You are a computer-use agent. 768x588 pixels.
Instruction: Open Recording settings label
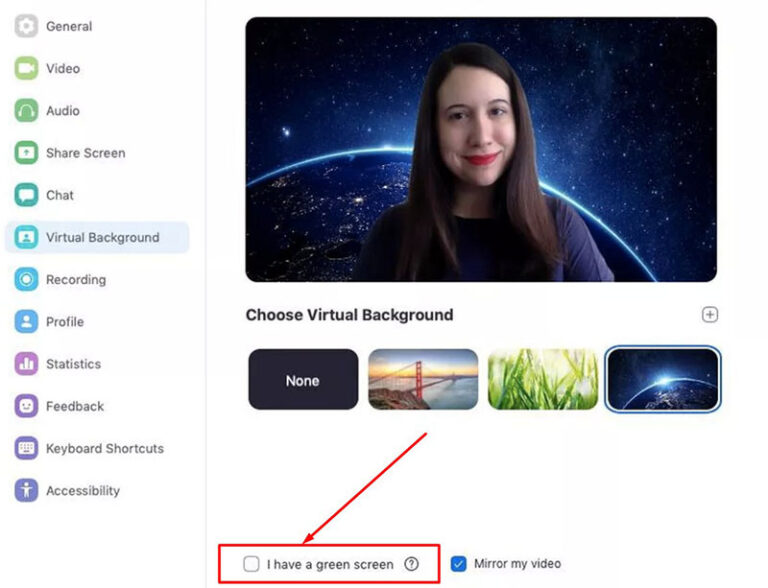[76, 280]
